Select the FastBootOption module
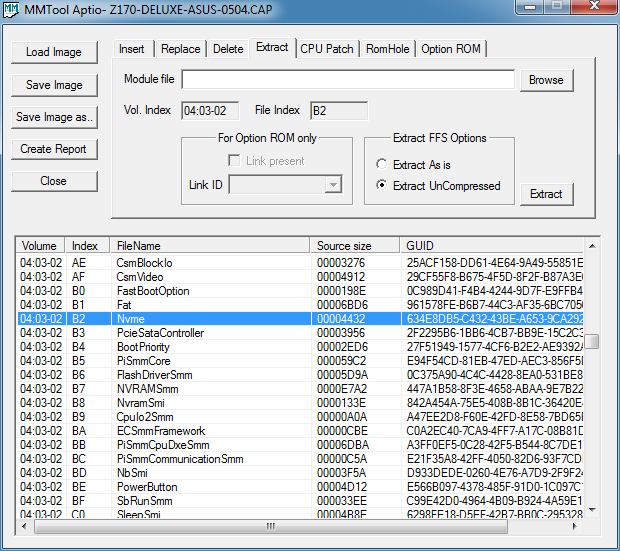This screenshot has height=551, width=620. [301, 291]
